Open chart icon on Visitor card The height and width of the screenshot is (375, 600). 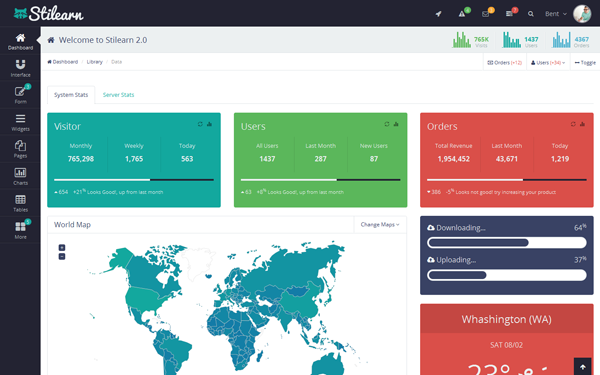[x=209, y=124]
